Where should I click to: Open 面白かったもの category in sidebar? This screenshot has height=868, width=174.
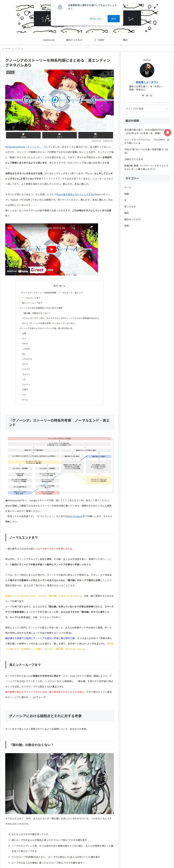[x=132, y=219]
